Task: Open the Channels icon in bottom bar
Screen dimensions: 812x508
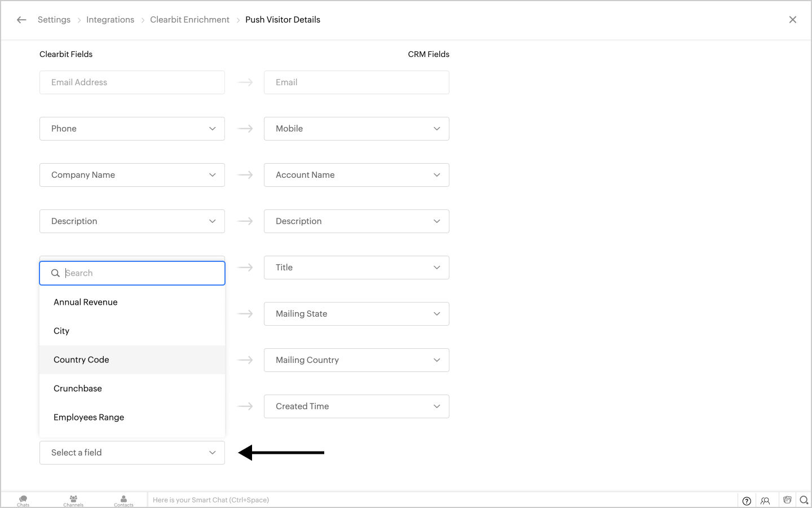Action: pos(73,500)
